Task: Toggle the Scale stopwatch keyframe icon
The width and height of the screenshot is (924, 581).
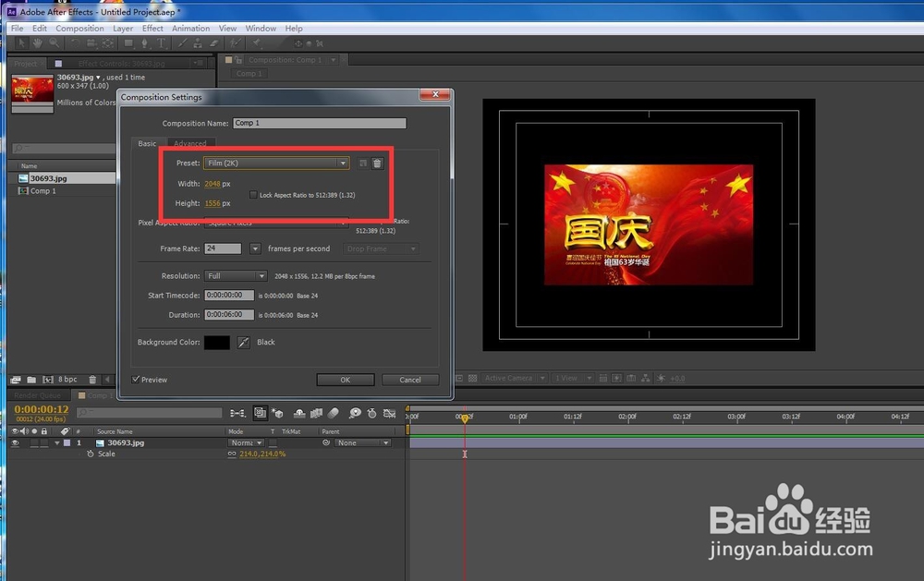Action: click(x=91, y=454)
